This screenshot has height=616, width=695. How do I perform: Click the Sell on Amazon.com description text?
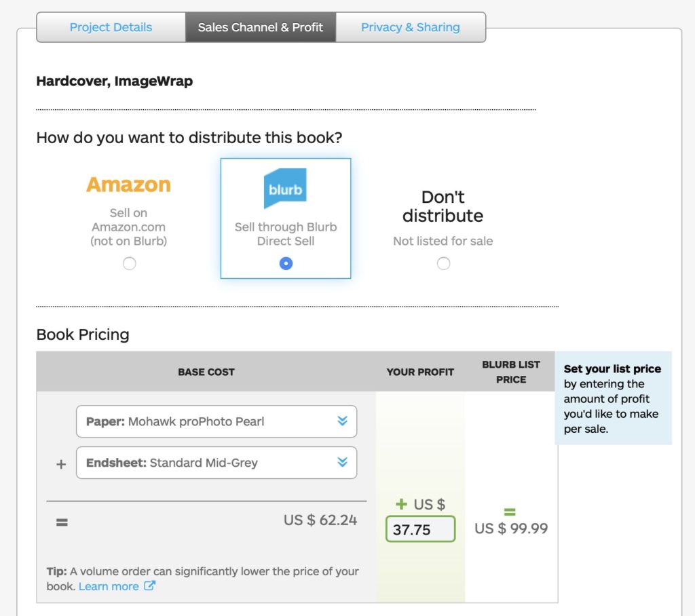(128, 227)
